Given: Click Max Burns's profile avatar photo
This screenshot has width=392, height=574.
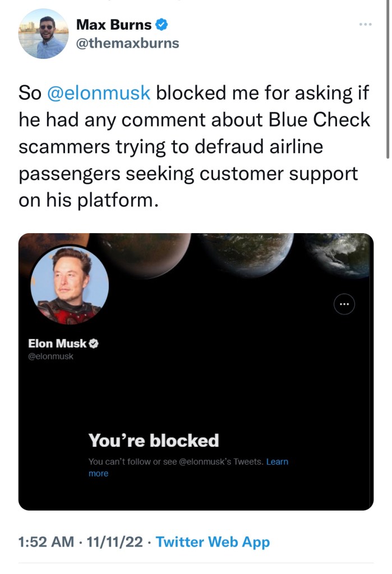Looking at the screenshot, I should [43, 34].
